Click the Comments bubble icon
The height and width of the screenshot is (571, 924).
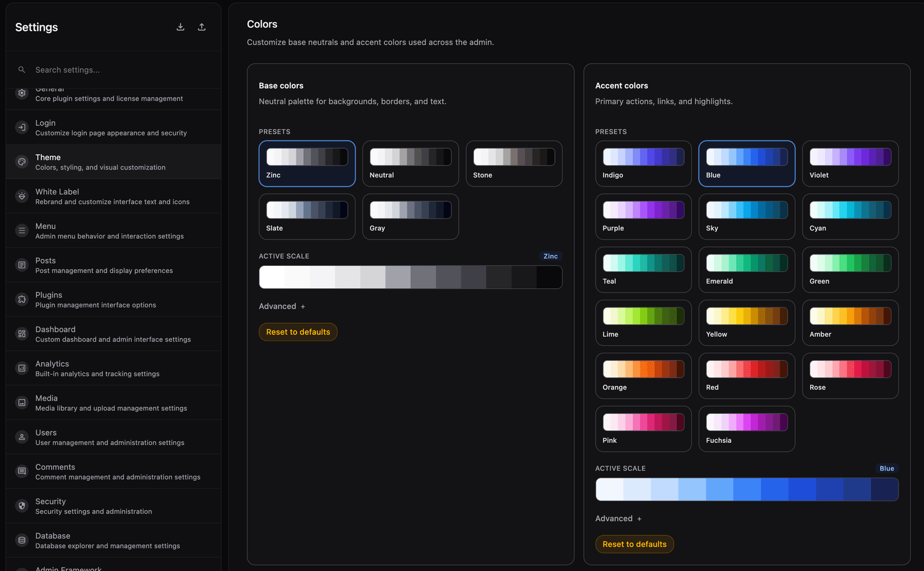(x=22, y=471)
